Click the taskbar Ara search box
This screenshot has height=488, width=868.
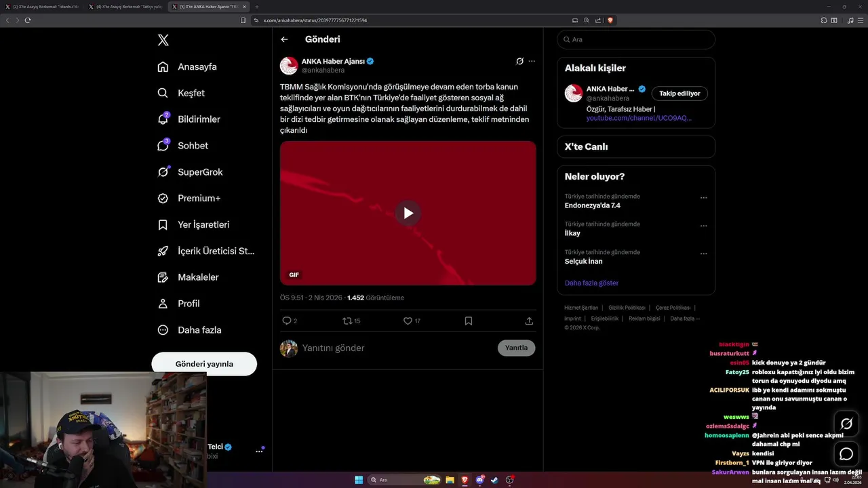(405, 480)
